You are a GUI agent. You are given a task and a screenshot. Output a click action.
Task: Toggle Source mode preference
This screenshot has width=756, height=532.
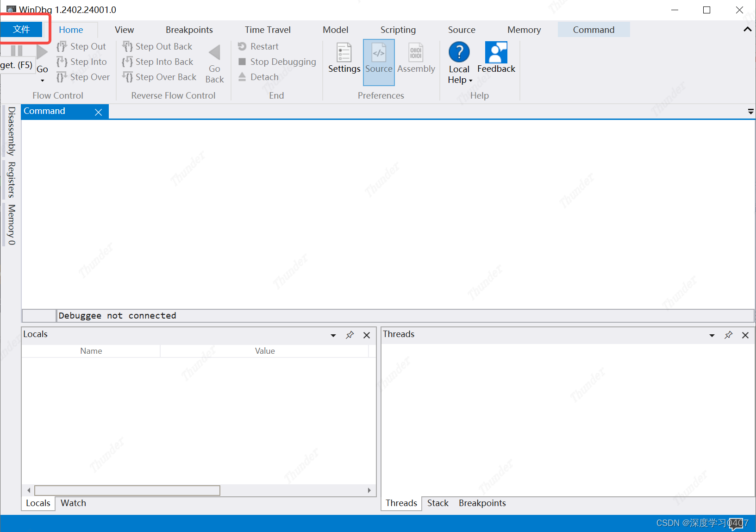click(379, 62)
